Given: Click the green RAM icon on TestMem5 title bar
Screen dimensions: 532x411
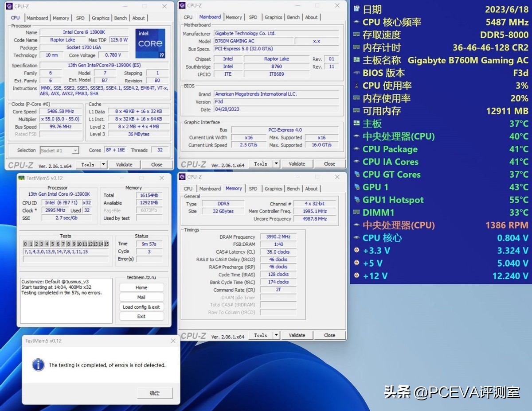Looking at the screenshot, I should point(21,178).
